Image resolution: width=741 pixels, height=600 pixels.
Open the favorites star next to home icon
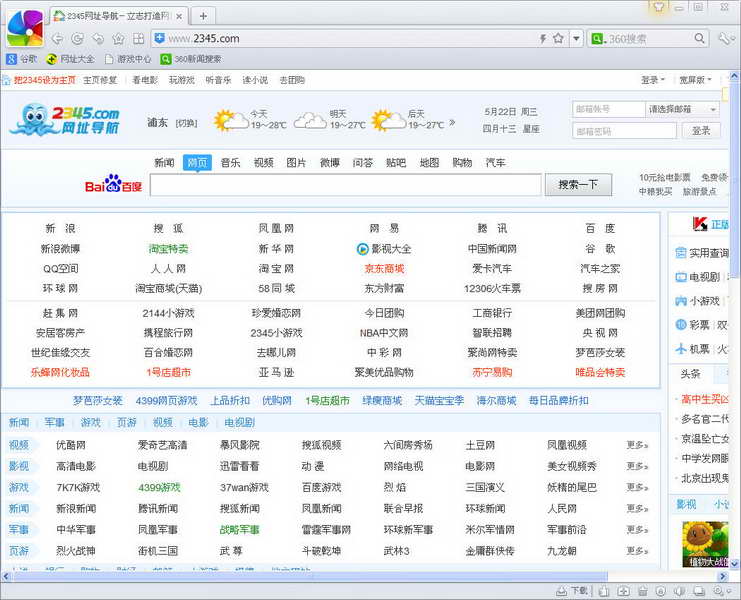[118, 39]
